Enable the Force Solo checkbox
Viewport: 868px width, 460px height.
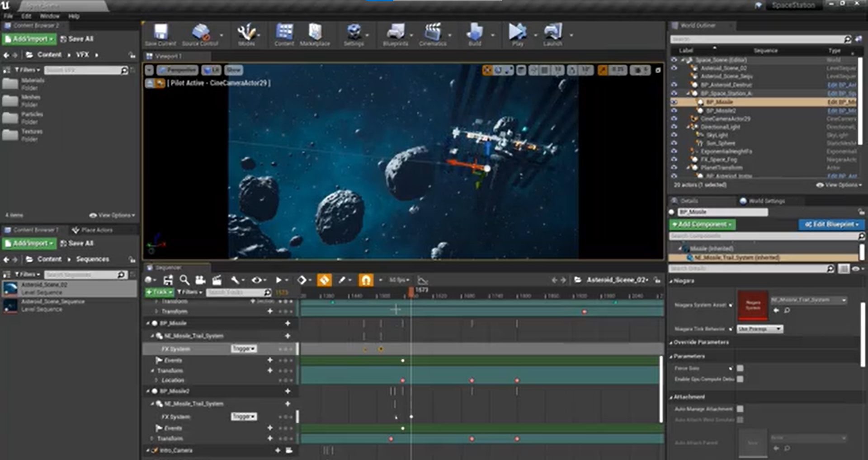click(740, 368)
